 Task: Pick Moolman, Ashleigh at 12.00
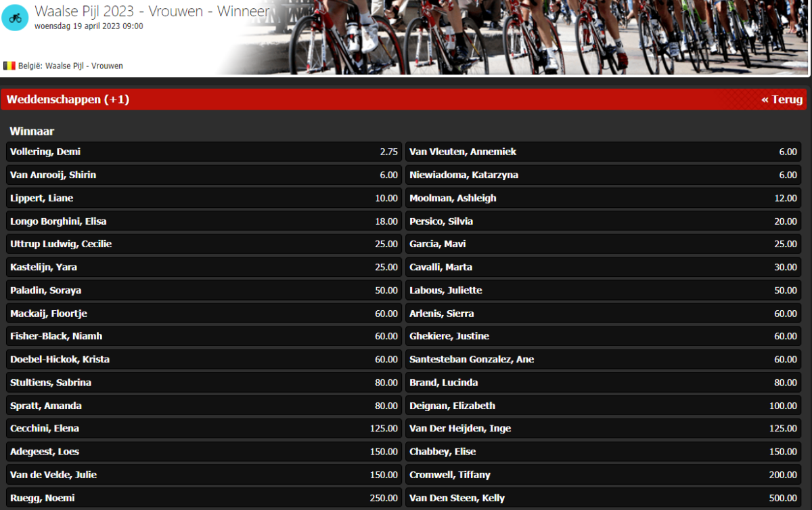[x=603, y=198]
